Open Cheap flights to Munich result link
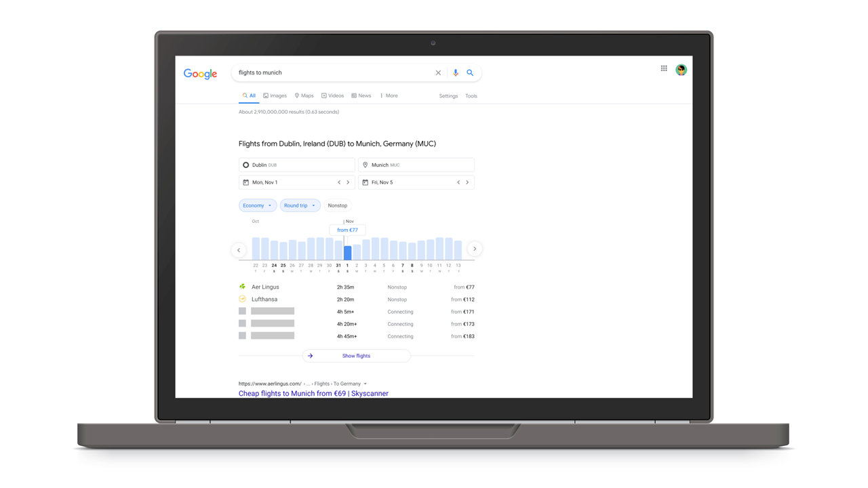Screen dimensions: 868x488 (313, 393)
